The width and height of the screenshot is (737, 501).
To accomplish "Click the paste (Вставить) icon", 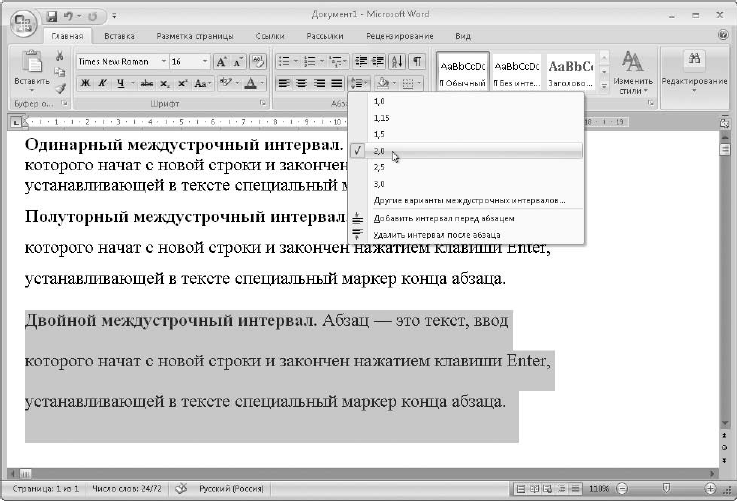I will click(30, 62).
